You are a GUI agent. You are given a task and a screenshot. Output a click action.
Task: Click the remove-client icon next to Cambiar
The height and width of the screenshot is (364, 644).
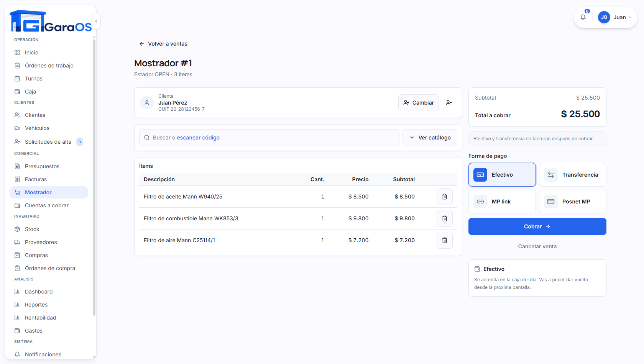coord(449,103)
